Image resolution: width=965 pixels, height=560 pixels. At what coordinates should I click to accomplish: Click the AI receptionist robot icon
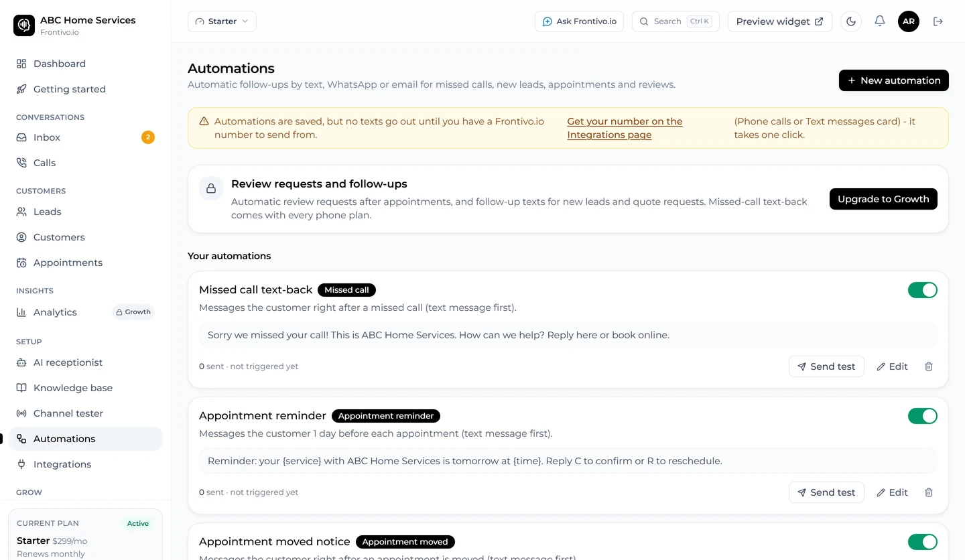21,362
